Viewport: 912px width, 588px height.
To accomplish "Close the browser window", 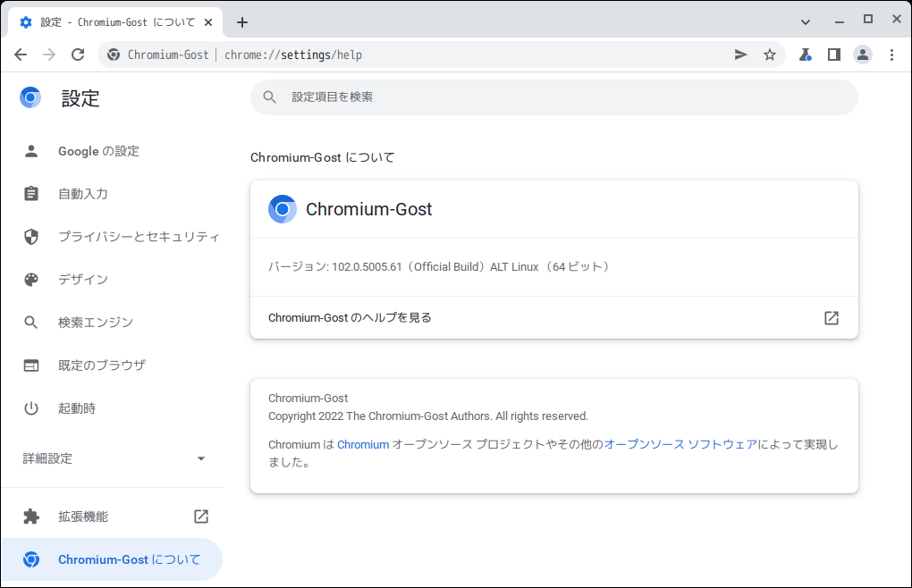I will tap(896, 19).
